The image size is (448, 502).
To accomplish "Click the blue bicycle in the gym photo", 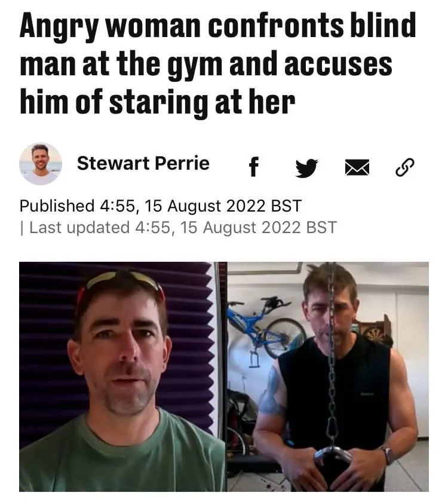I will pyautogui.click(x=266, y=328).
